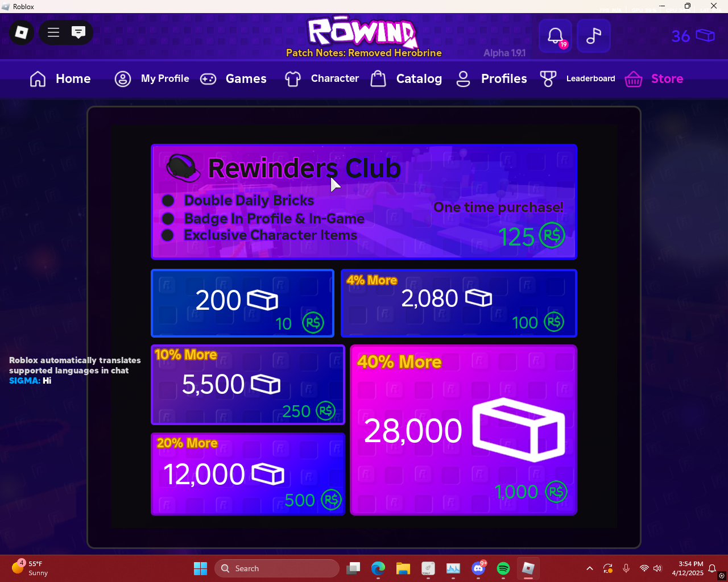Open the Windows Start menu
This screenshot has height=582, width=728.
tap(200, 568)
